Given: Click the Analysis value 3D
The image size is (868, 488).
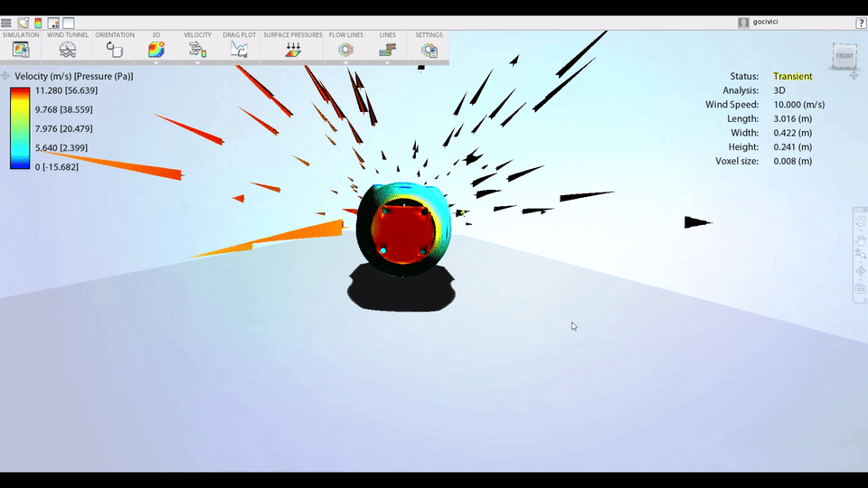Looking at the screenshot, I should click(x=779, y=90).
